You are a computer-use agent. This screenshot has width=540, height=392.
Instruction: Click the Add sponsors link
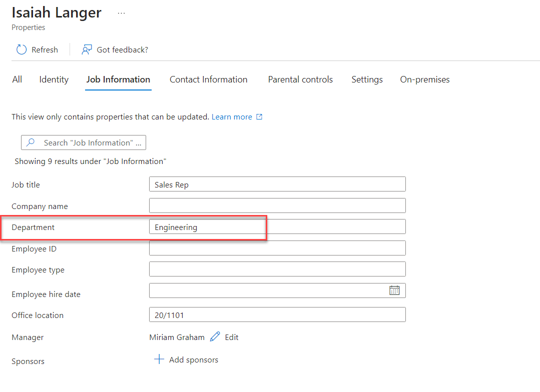193,359
